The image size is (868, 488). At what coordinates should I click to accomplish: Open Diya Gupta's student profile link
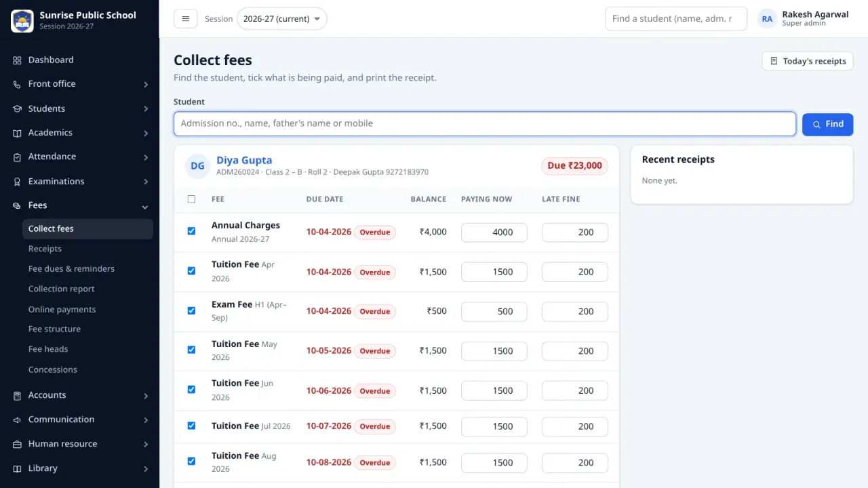[x=244, y=161]
